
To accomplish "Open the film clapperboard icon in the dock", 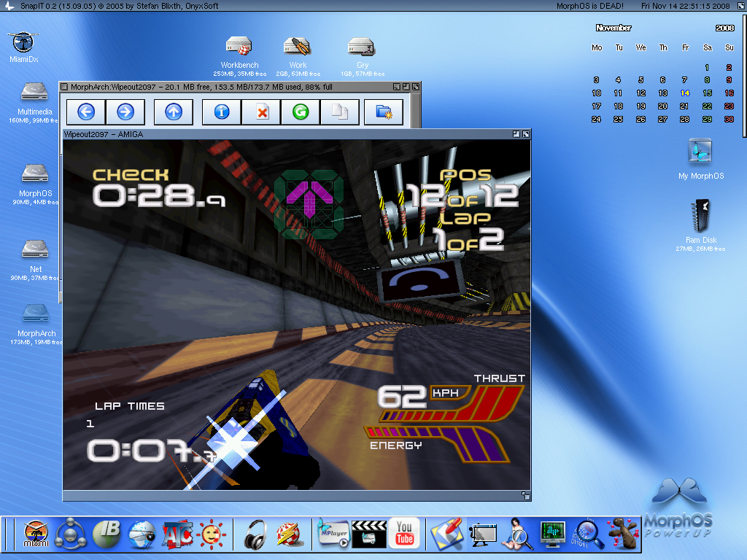I will (x=368, y=534).
